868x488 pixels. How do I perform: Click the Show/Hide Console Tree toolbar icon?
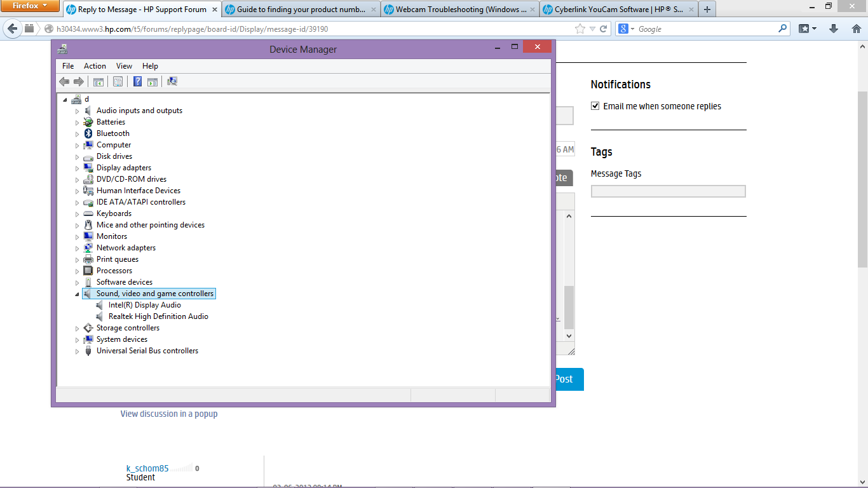[x=98, y=81]
